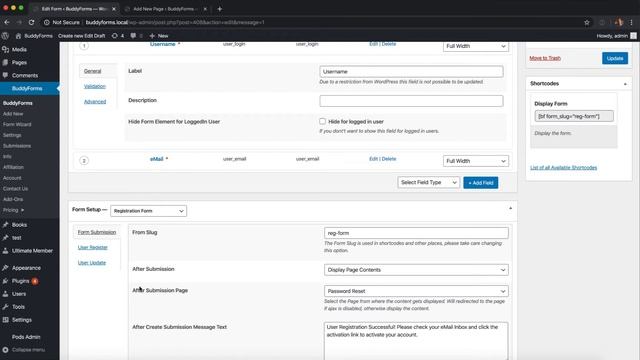Switch to Validation field tab
The width and height of the screenshot is (640, 360).
pos(95,86)
